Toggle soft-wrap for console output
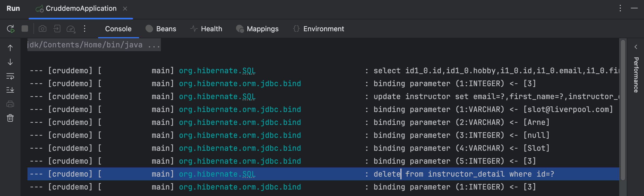Image resolution: width=644 pixels, height=196 pixels. 10,76
